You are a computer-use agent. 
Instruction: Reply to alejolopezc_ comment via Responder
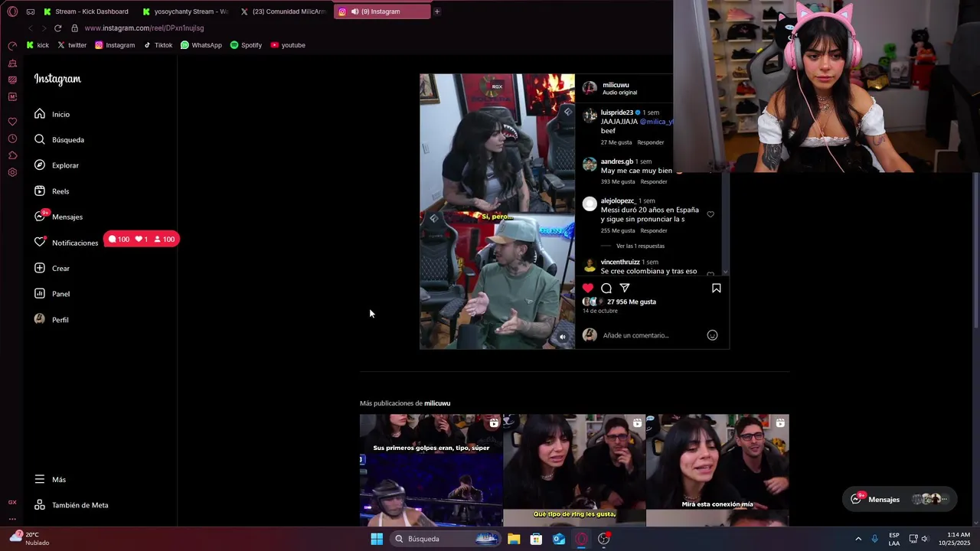(654, 231)
